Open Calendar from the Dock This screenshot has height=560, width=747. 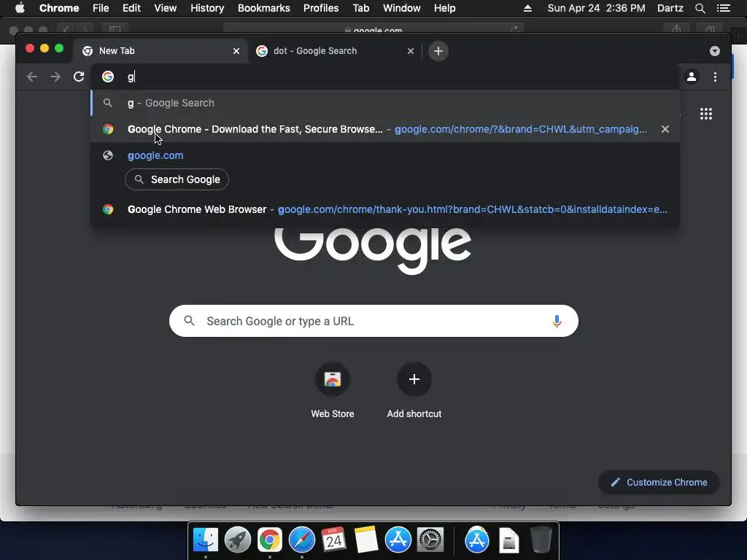pyautogui.click(x=333, y=540)
